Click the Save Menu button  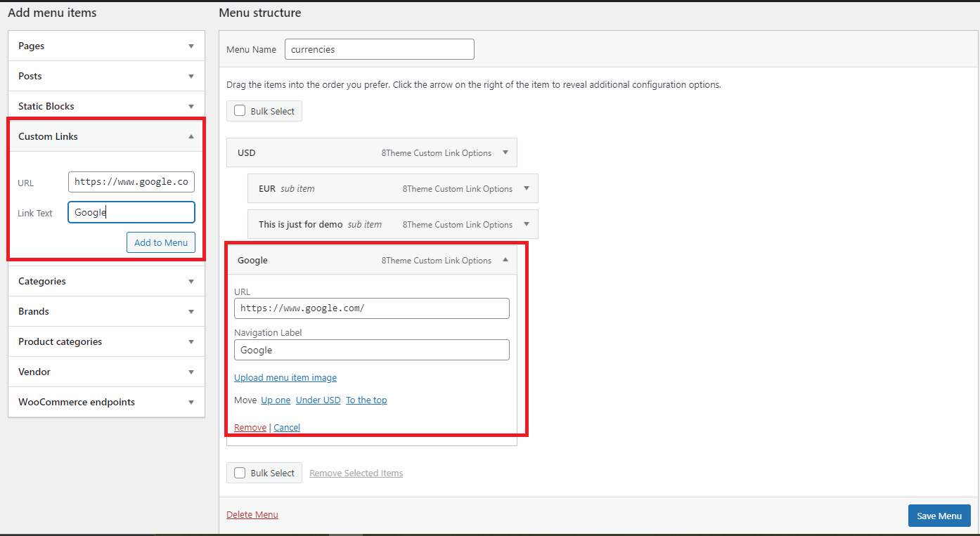(x=939, y=516)
